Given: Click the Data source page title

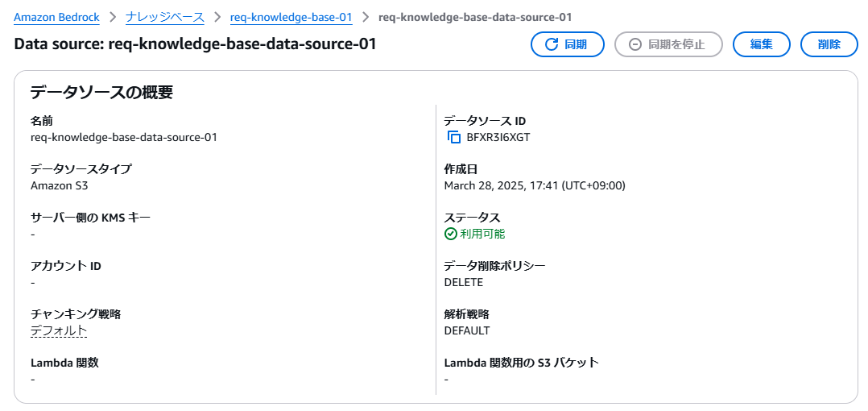Looking at the screenshot, I should 195,44.
